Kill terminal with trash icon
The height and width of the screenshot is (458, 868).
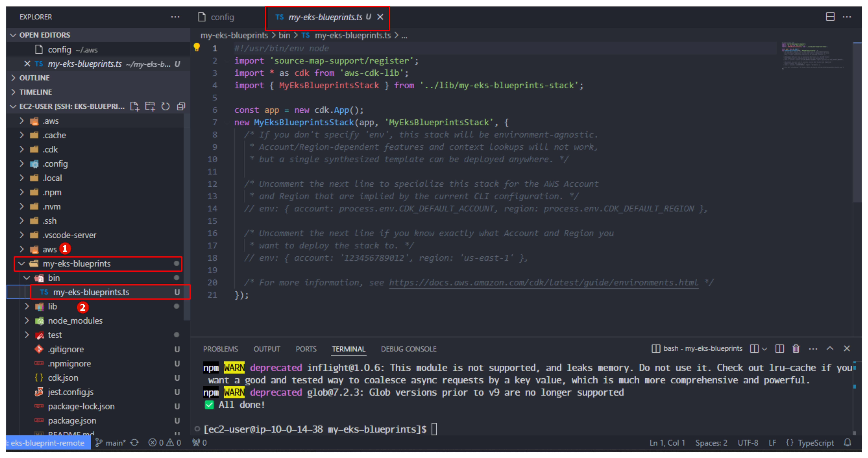click(x=796, y=349)
